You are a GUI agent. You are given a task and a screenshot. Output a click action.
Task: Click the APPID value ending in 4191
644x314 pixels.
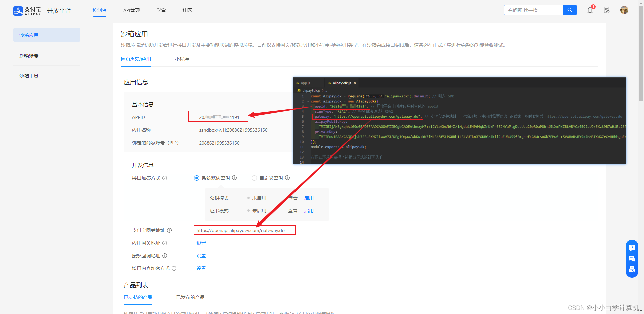pyautogui.click(x=219, y=117)
